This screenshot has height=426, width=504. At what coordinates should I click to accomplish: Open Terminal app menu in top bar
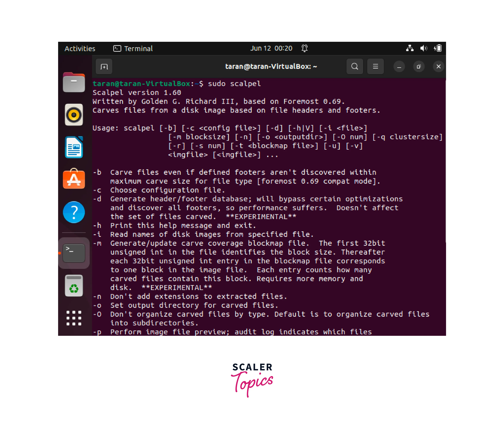pyautogui.click(x=133, y=49)
